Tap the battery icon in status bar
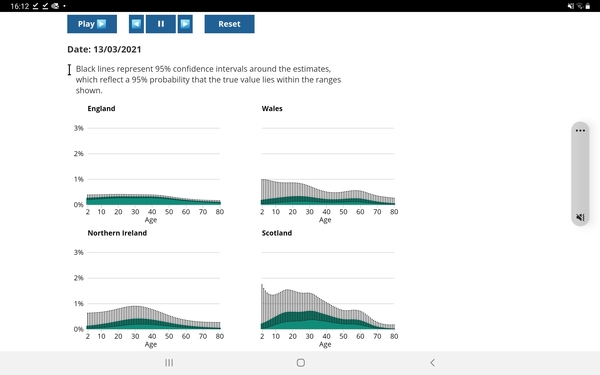 (x=587, y=6)
